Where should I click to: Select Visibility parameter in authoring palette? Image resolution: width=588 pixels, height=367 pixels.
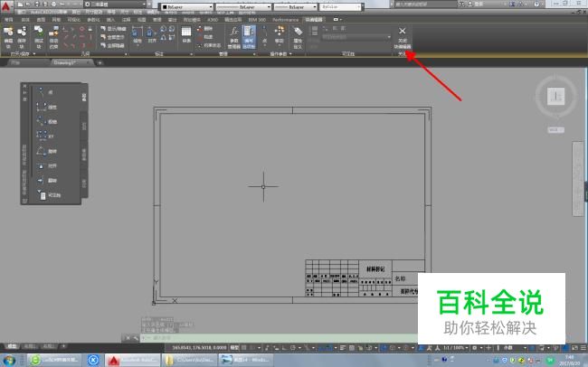click(x=49, y=195)
